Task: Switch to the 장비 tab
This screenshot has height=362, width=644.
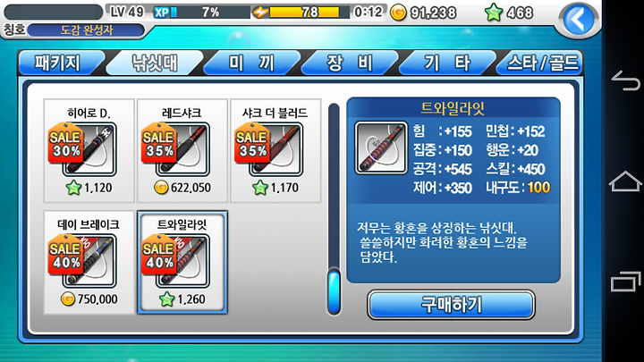Action: [x=349, y=63]
